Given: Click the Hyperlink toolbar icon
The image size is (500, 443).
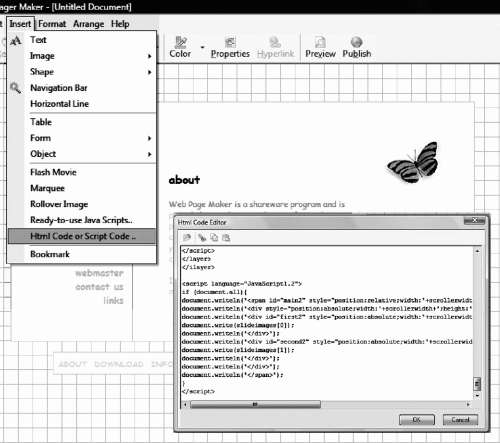Looking at the screenshot, I should [x=275, y=47].
